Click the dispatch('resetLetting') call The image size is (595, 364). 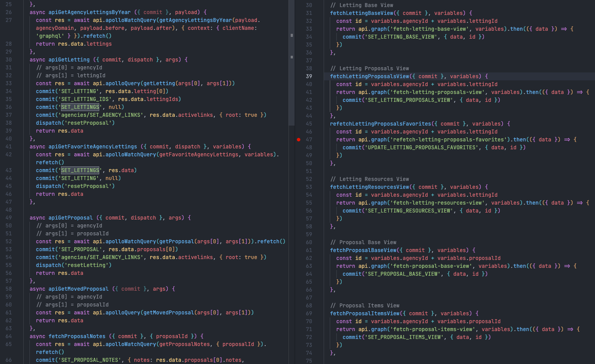click(75, 265)
